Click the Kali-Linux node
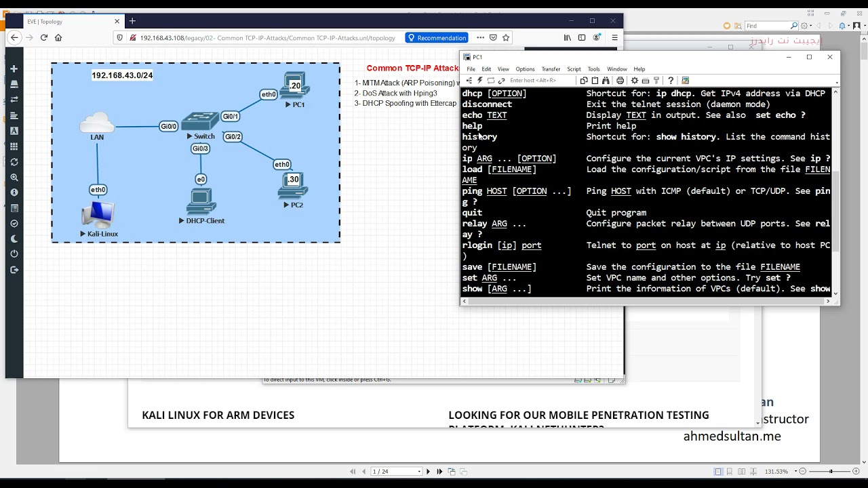The height and width of the screenshot is (488, 868). click(x=98, y=216)
